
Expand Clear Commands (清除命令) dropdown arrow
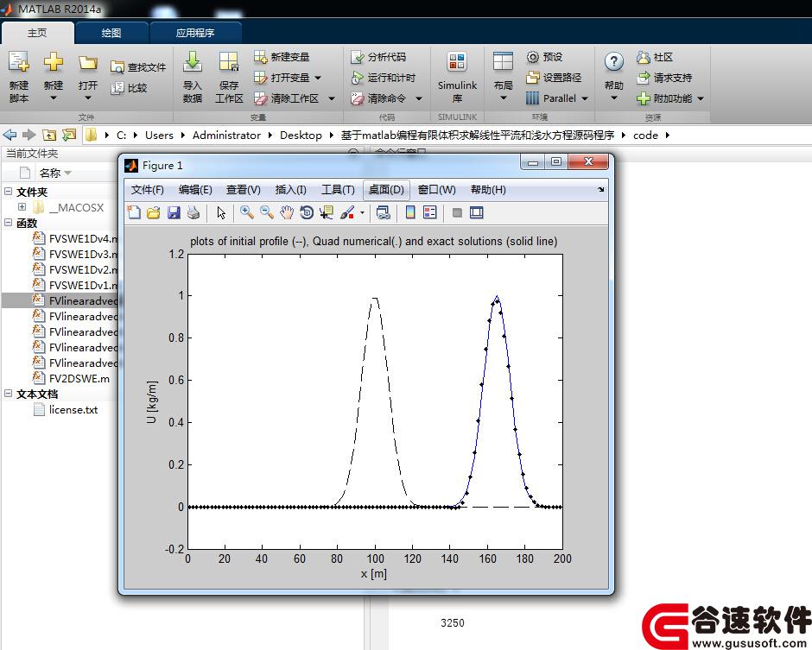click(419, 98)
